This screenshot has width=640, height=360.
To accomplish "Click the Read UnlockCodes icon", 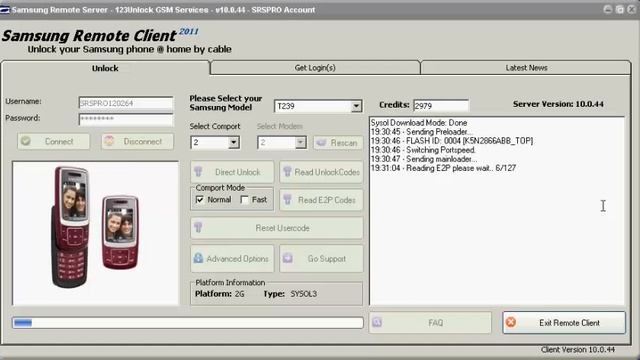I will (287, 171).
